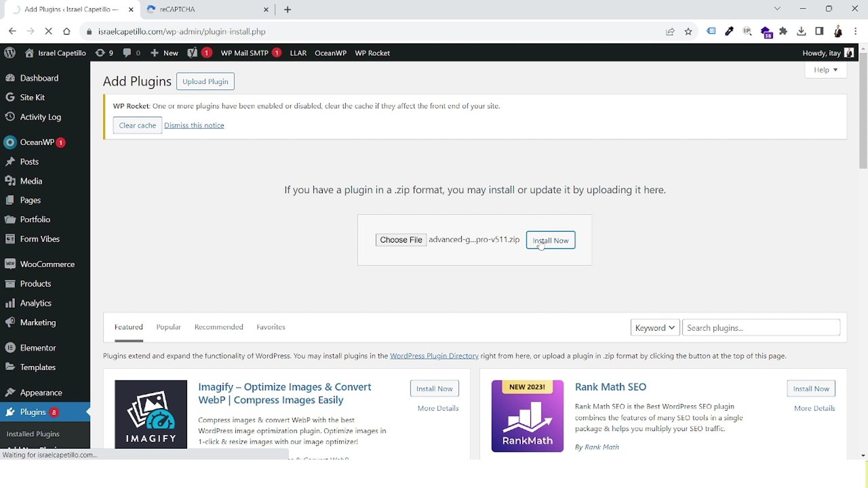Click the Plugins plug icon
Viewport: 868px width, 488px height.
point(10,412)
